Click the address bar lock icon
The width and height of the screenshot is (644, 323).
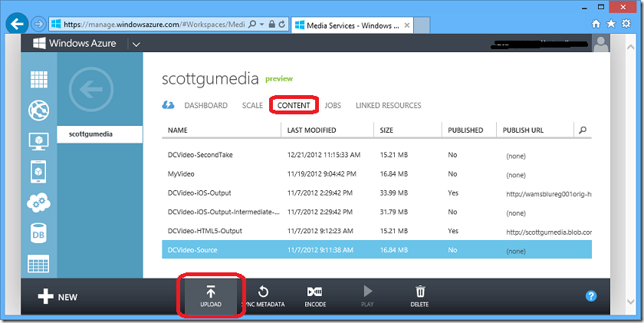(271, 25)
